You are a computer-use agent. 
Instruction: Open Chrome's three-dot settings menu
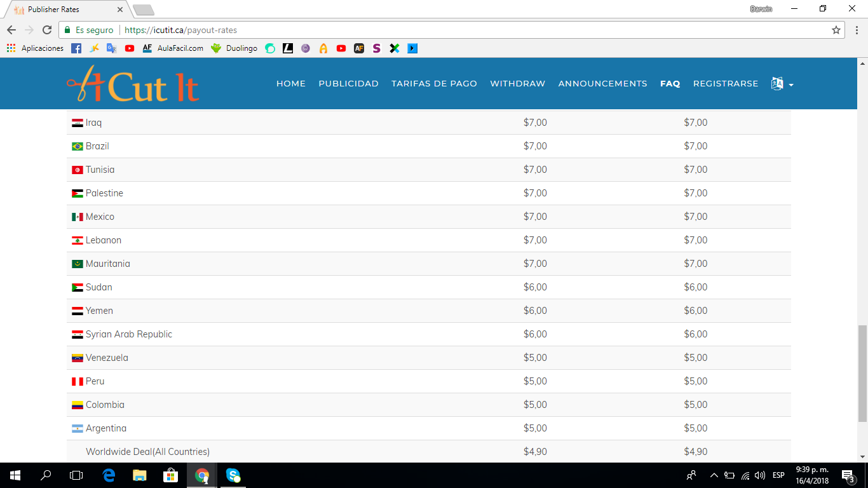857,29
